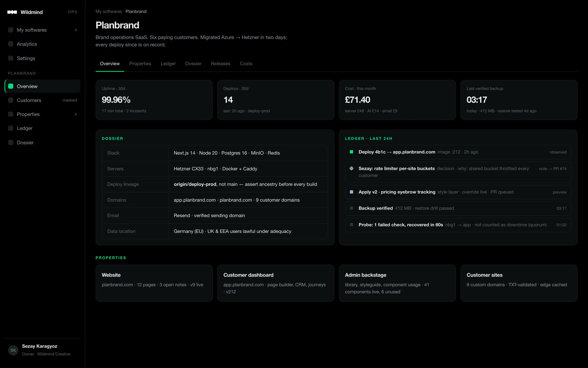Click the Servers row label
Viewport: 588px width, 368px height.
point(115,169)
